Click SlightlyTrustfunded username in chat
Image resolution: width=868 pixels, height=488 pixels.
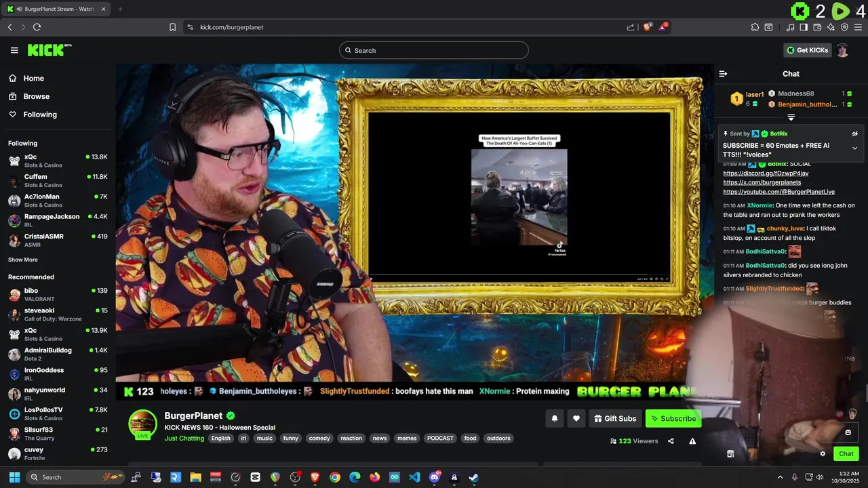click(774, 289)
